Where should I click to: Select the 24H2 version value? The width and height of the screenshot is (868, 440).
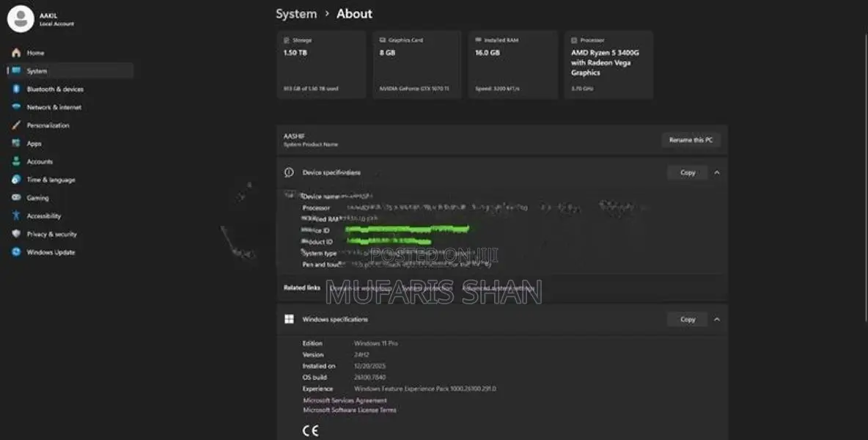[x=361, y=355]
